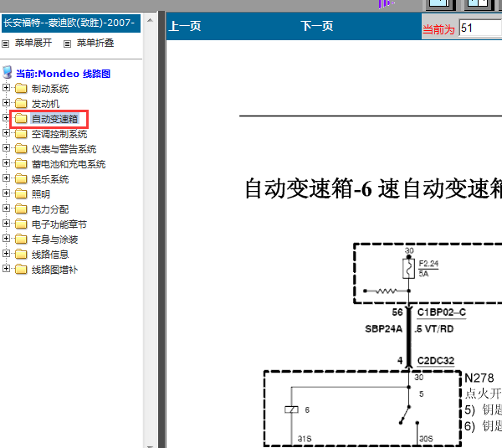502x448 pixels.
Task: Click the N278 component label
Action: (x=479, y=378)
